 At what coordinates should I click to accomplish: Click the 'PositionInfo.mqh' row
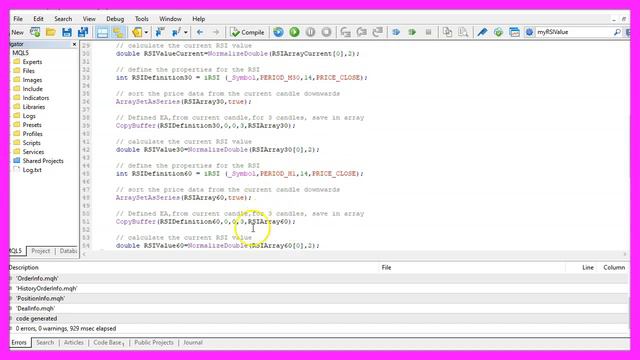pos(319,298)
